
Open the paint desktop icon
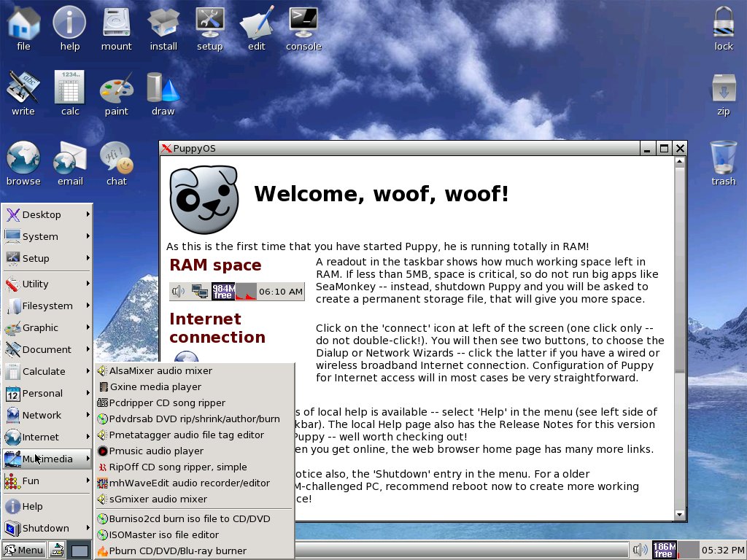tap(116, 93)
